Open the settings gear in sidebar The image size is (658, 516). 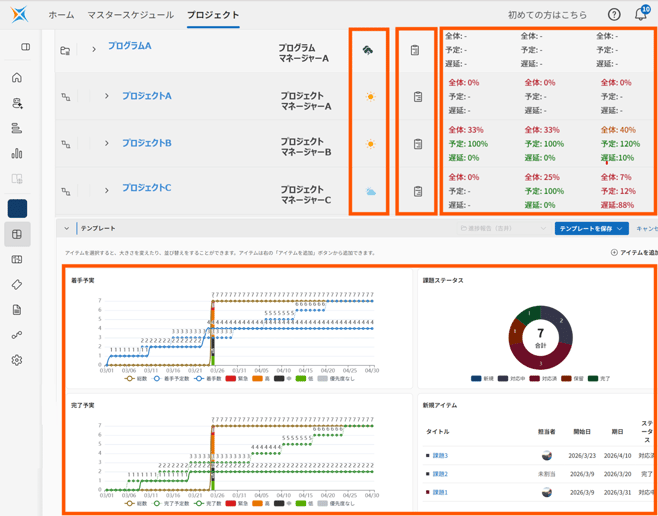(x=17, y=360)
